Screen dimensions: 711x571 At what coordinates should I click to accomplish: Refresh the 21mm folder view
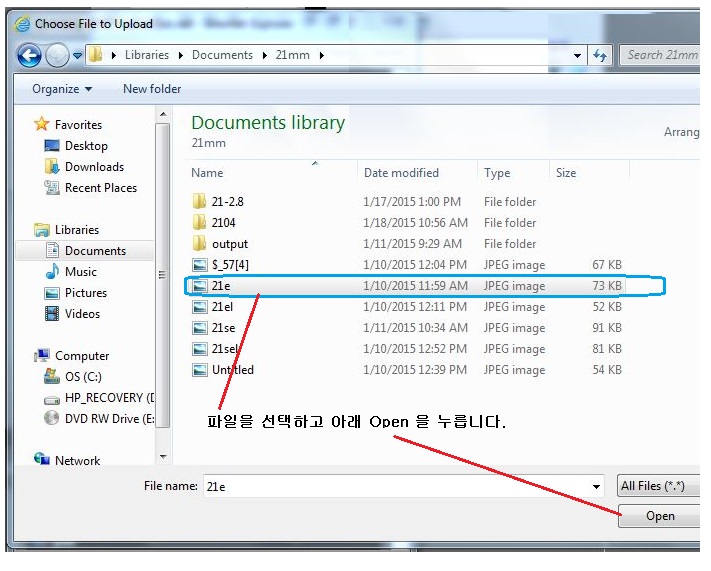pos(600,56)
